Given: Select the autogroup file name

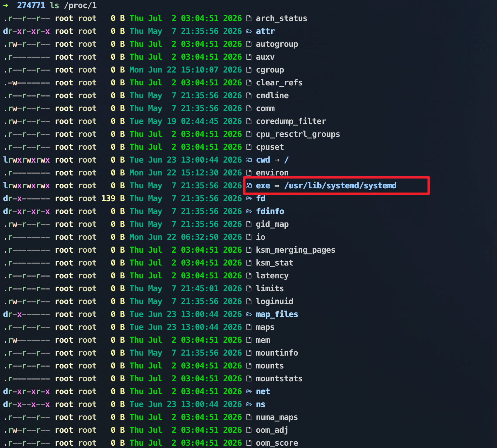Looking at the screenshot, I should pyautogui.click(x=277, y=44).
